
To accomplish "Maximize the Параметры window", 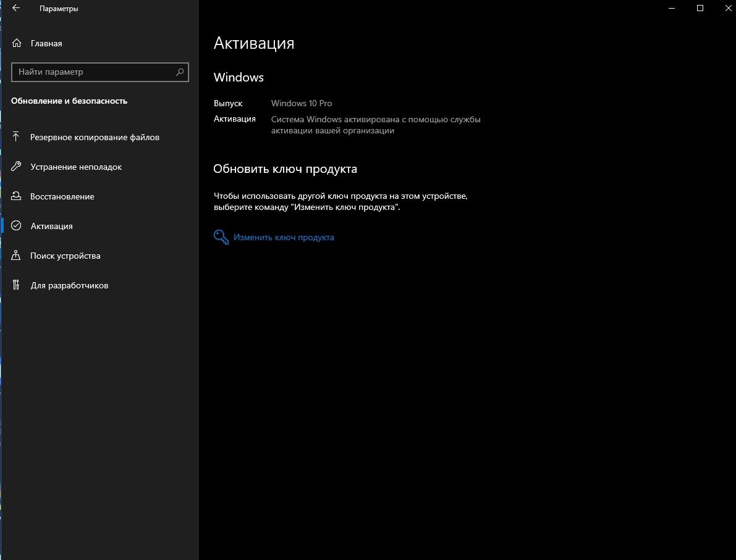I will [x=700, y=9].
